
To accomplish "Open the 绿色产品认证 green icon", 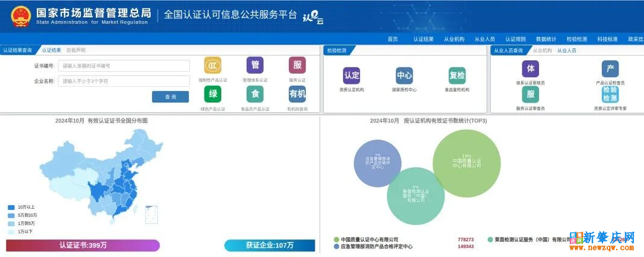I will click(x=212, y=94).
